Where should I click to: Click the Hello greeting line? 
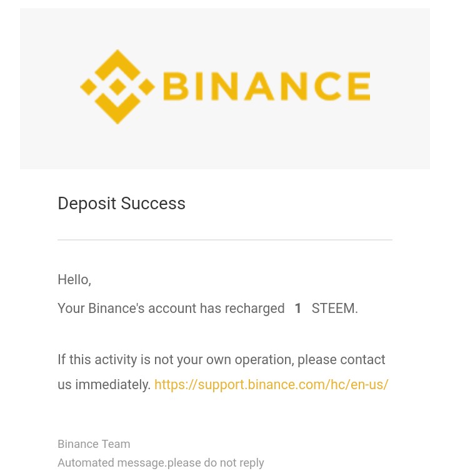click(x=74, y=280)
